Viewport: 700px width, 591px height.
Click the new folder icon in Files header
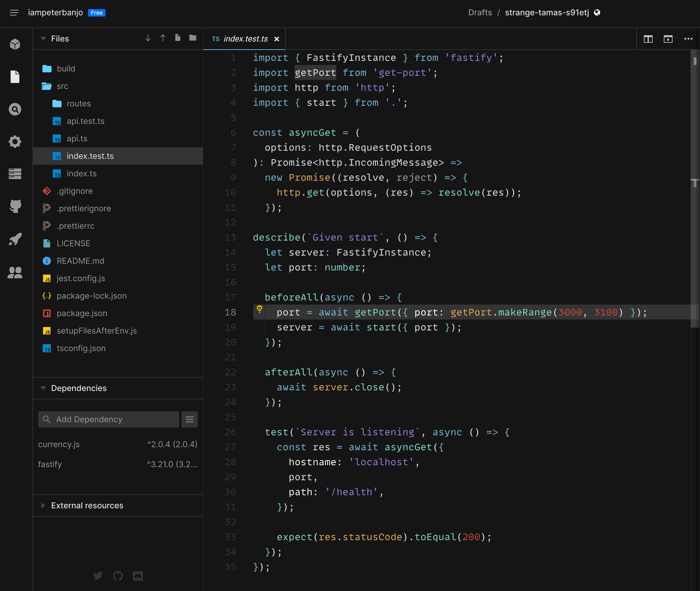coord(192,38)
